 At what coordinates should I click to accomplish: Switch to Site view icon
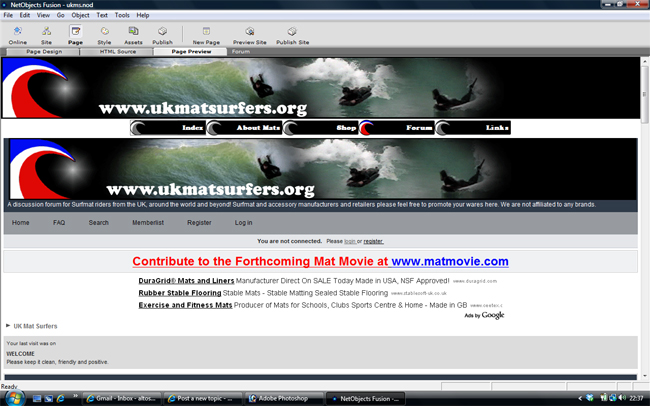tap(46, 36)
